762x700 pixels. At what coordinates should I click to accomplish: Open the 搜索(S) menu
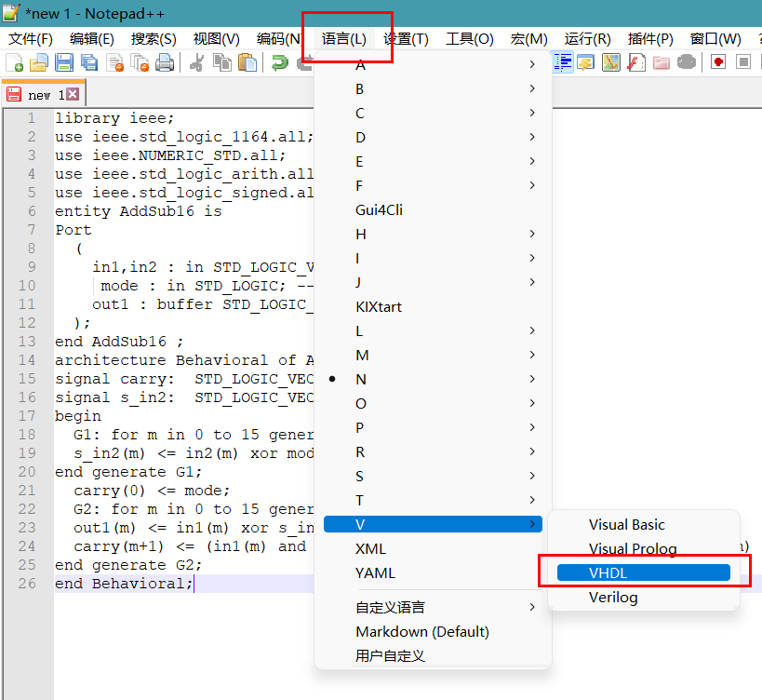tap(154, 39)
